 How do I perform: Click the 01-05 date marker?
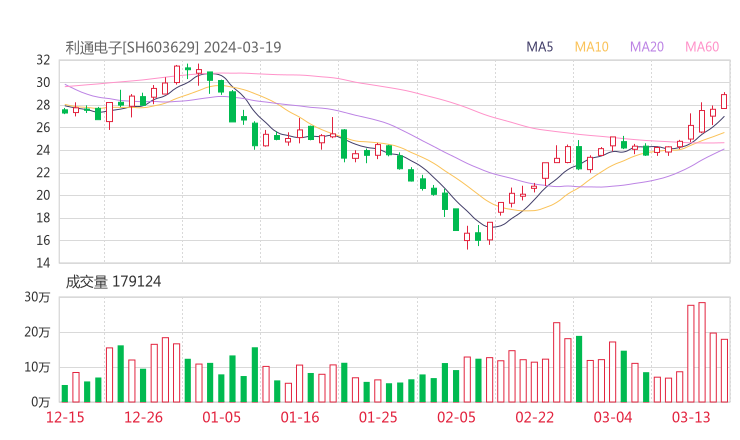click(222, 417)
